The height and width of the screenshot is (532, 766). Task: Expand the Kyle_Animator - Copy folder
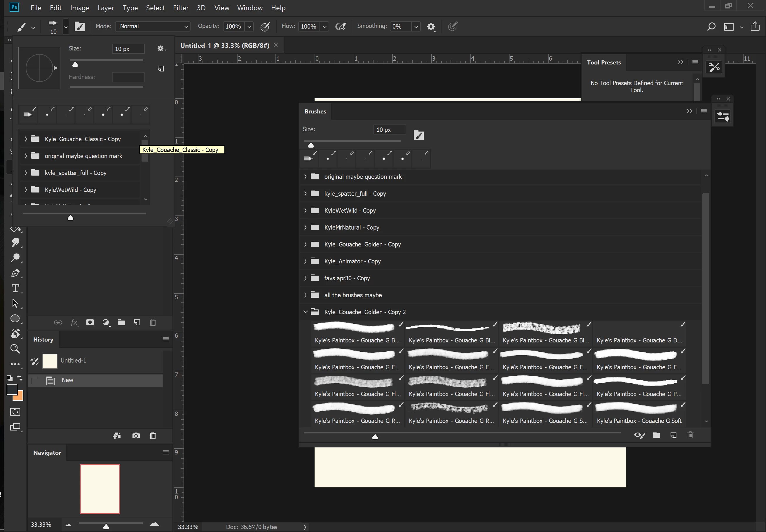click(305, 261)
